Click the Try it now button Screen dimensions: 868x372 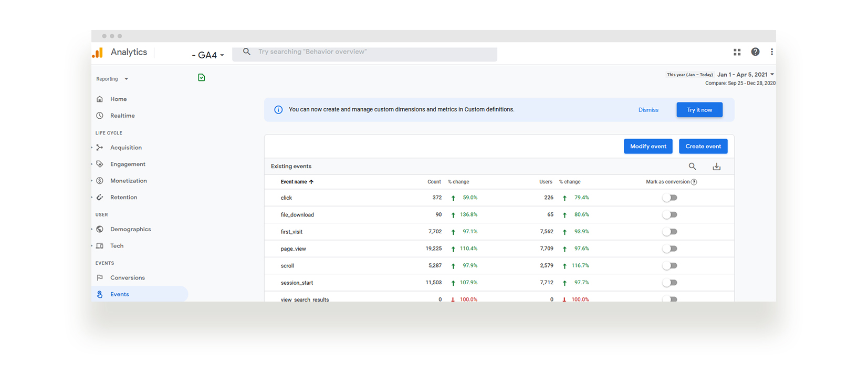pos(699,110)
